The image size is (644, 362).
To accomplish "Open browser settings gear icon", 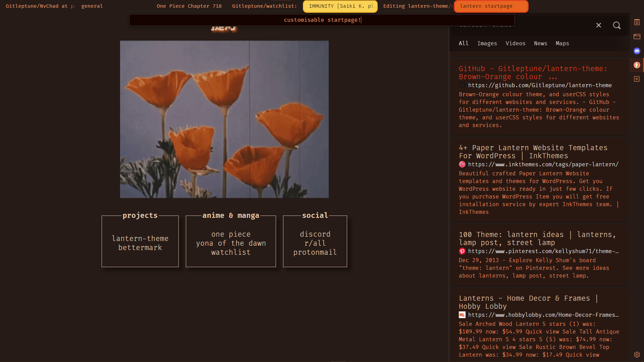I will click(637, 355).
